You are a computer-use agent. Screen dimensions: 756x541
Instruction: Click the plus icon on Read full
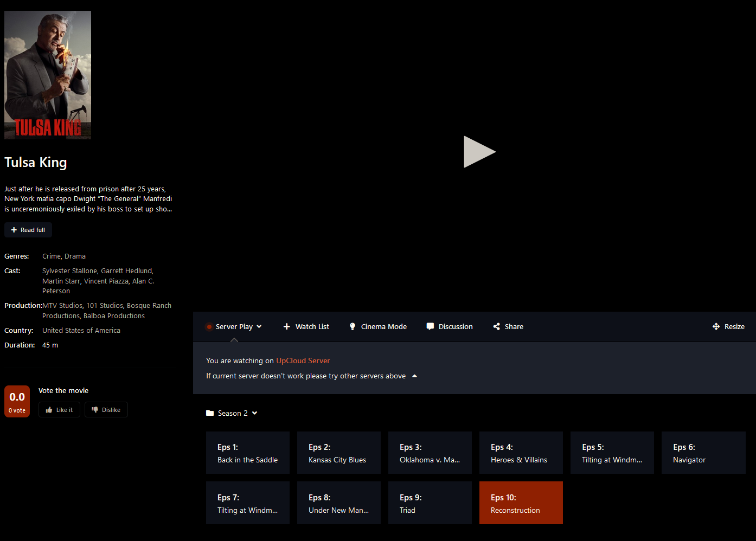14,230
